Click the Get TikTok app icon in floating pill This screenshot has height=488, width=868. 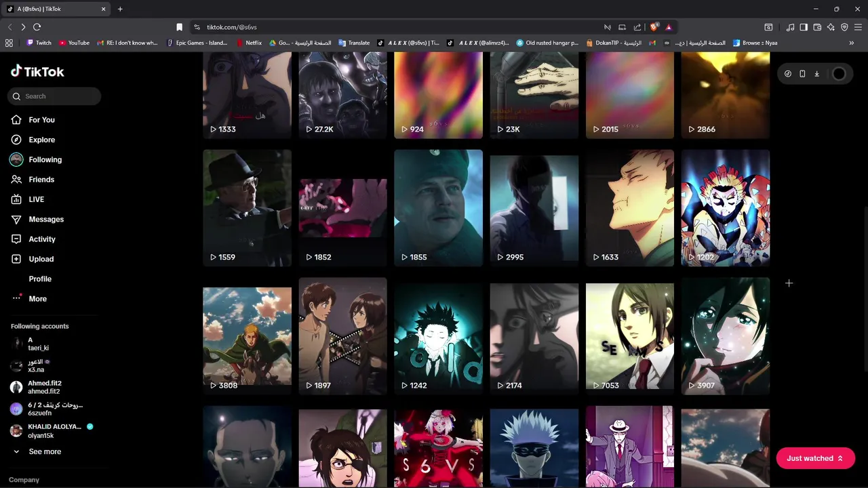tap(787, 74)
